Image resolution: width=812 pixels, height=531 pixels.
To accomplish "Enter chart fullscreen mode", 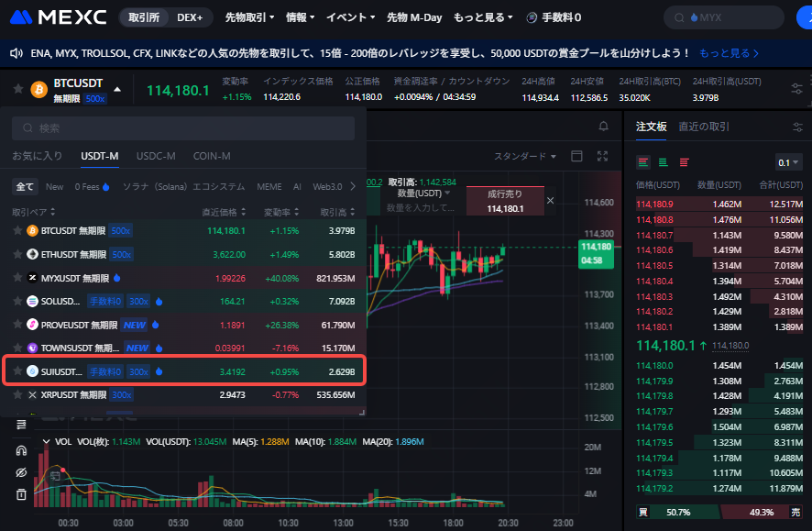I will coord(602,157).
